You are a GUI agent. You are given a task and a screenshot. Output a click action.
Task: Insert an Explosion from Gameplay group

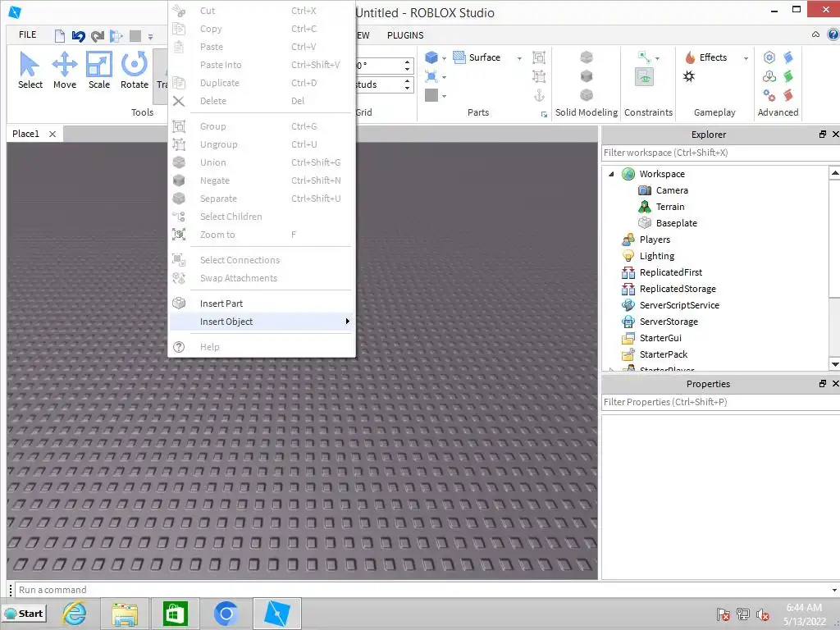pos(689,76)
